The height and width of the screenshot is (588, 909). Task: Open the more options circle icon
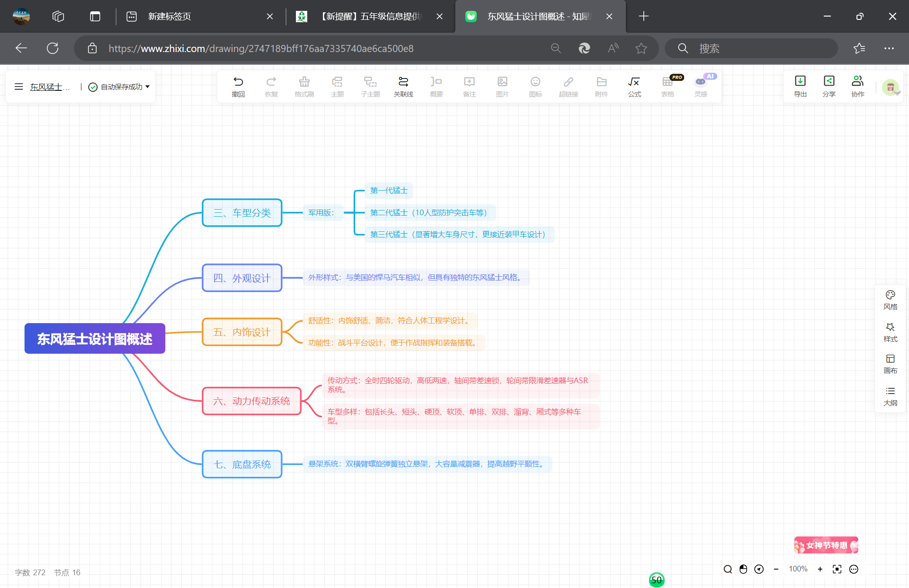tap(854, 569)
